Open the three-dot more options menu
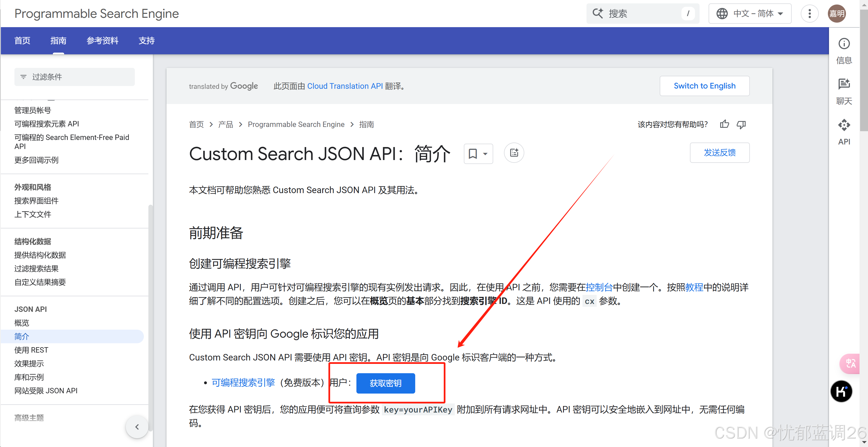The height and width of the screenshot is (447, 868). [x=810, y=14]
